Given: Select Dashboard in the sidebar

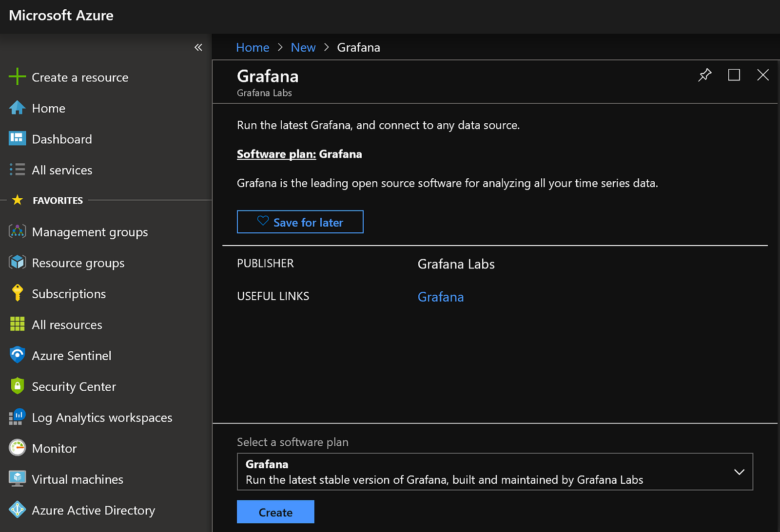Looking at the screenshot, I should [61, 139].
